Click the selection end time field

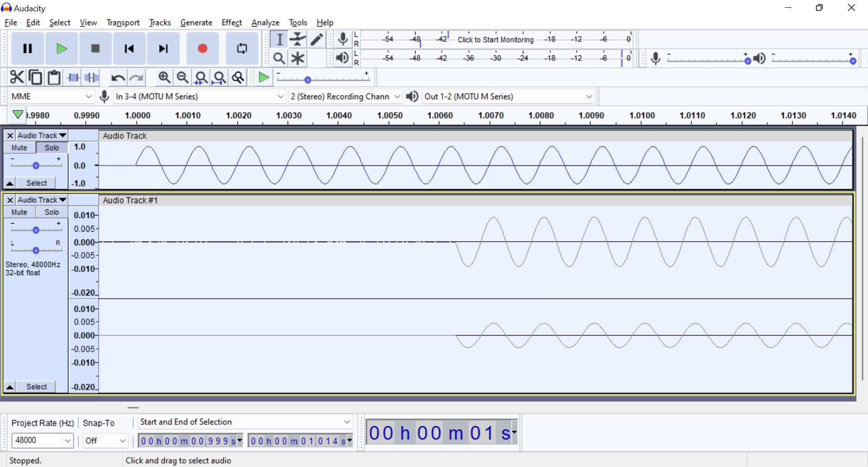pos(301,441)
